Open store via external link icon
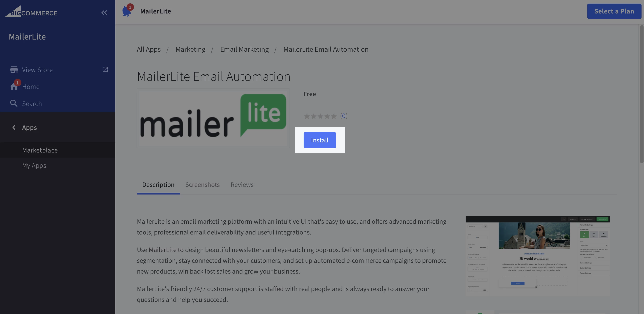Viewport: 644px width, 314px height. tap(105, 69)
